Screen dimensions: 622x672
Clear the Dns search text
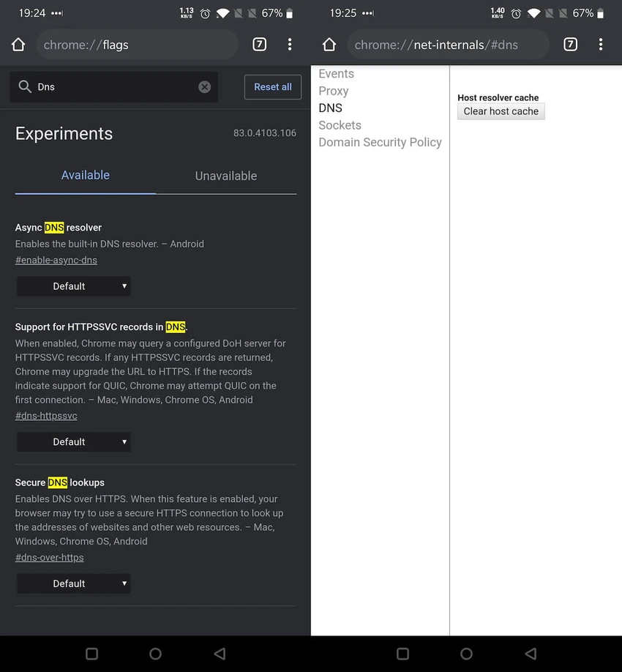(x=205, y=87)
